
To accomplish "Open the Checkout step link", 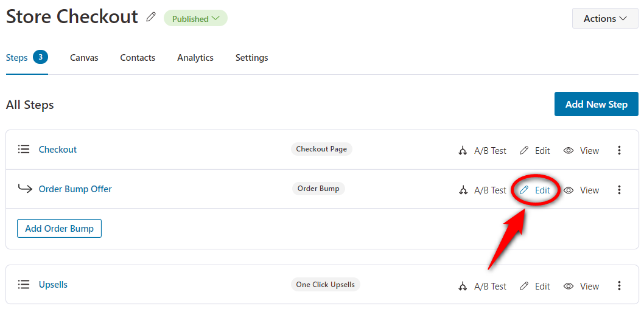I will click(x=57, y=150).
